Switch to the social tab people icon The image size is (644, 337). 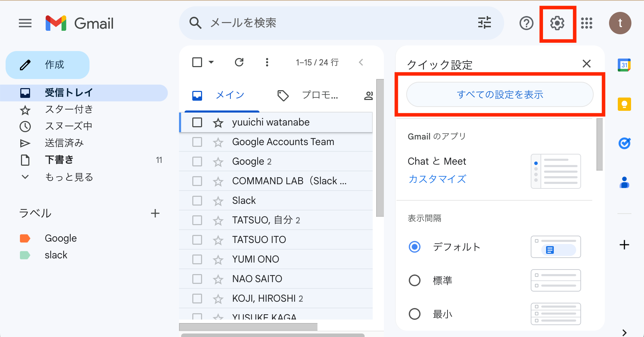(x=368, y=95)
